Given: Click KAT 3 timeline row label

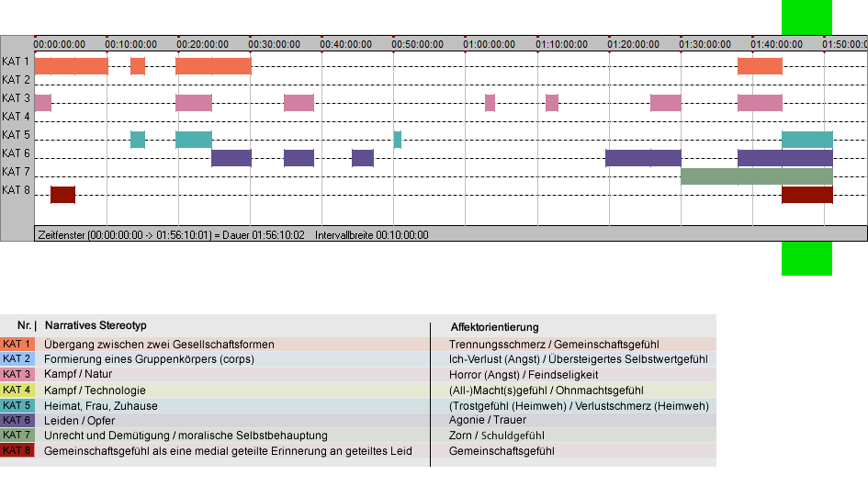Looking at the screenshot, I should (x=16, y=98).
